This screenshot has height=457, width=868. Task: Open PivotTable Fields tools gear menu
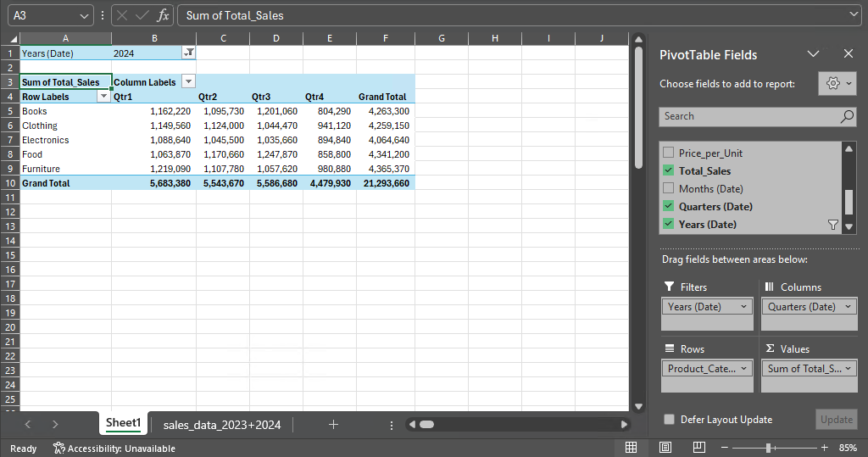click(837, 83)
